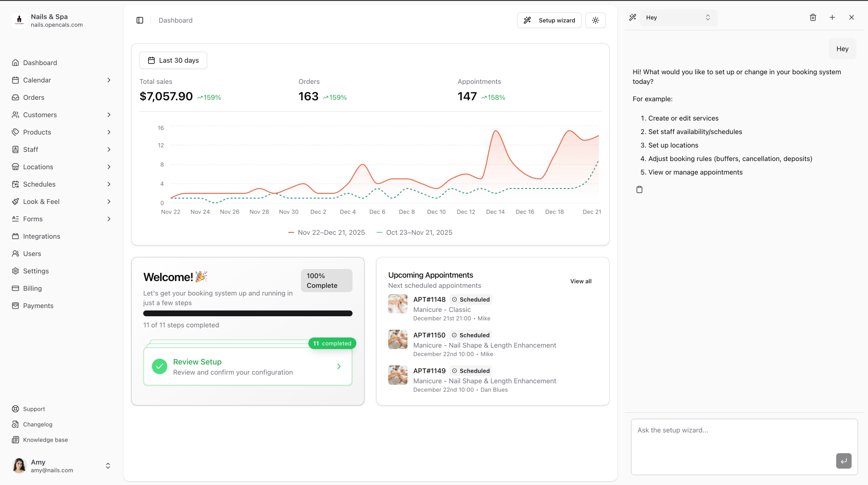Image resolution: width=868 pixels, height=485 pixels.
Task: Open the Hey conversation dropdown
Action: click(x=678, y=17)
